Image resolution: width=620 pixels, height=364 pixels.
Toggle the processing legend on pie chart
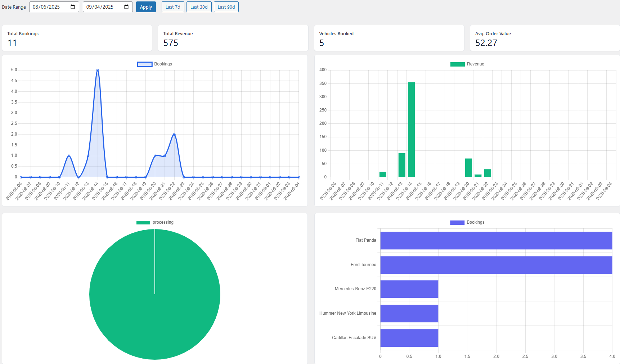click(x=155, y=222)
